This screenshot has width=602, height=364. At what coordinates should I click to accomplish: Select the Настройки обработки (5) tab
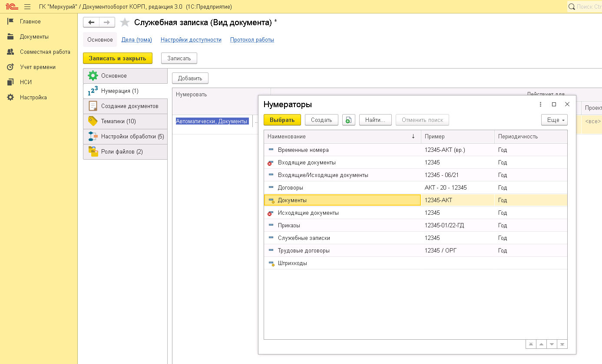pos(125,137)
